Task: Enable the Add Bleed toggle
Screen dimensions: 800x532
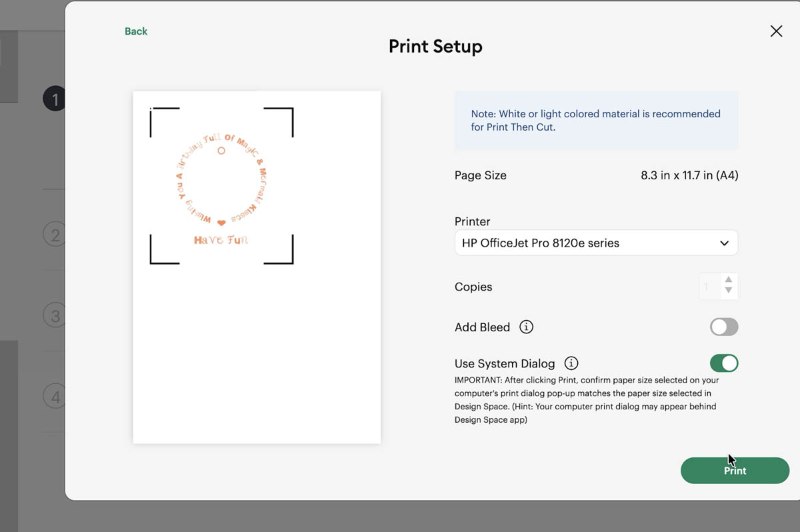Action: tap(724, 327)
